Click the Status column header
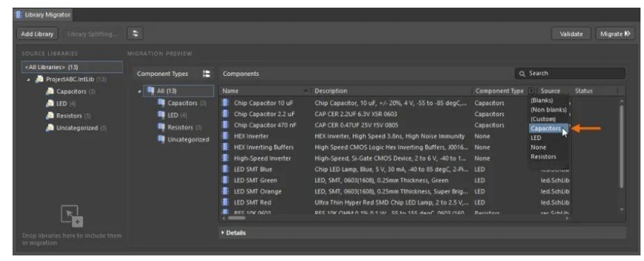Screen dimensions: 644x261 click(x=583, y=91)
